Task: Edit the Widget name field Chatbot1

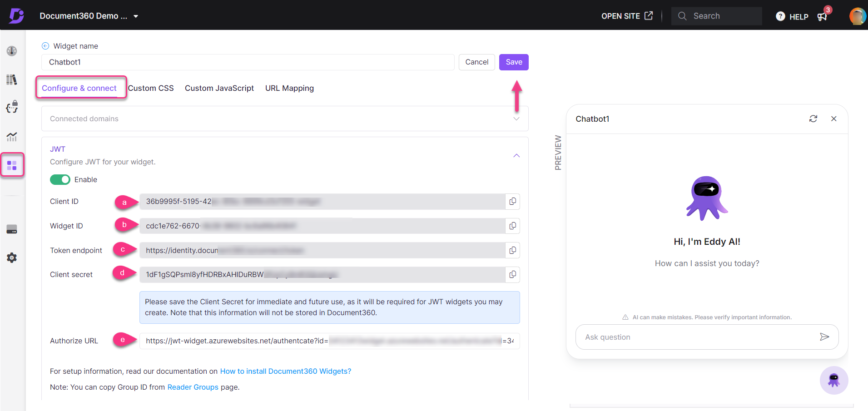Action: [248, 62]
